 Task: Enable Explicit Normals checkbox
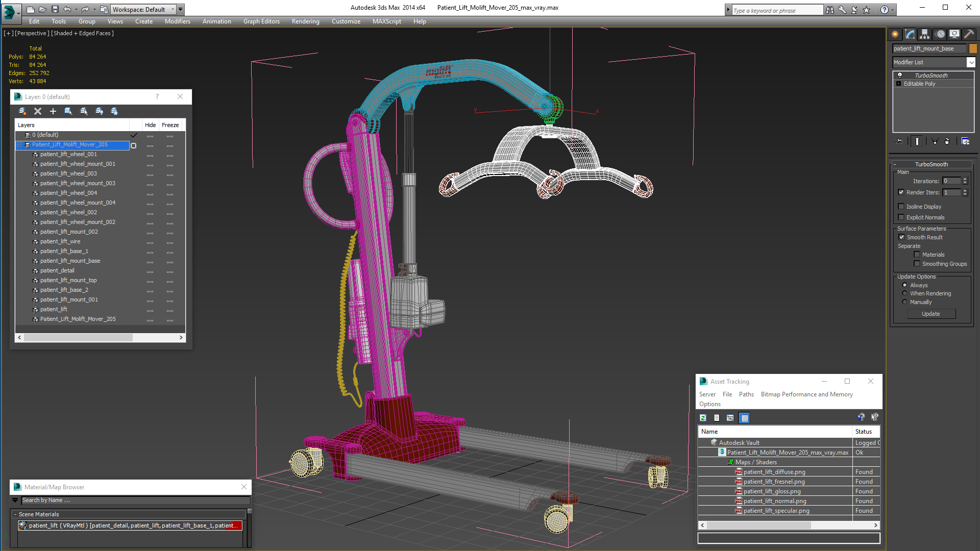click(x=901, y=217)
